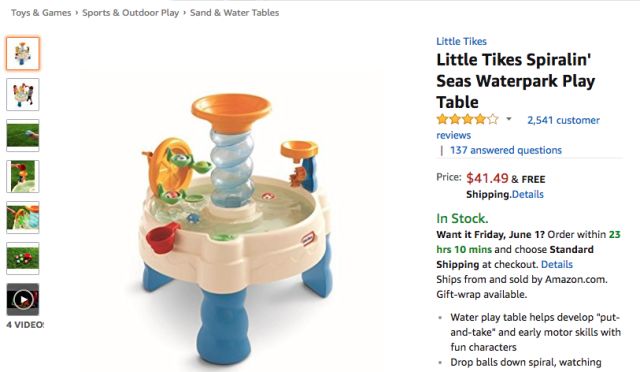
Task: Play the product video thumbnail
Action: (x=23, y=299)
